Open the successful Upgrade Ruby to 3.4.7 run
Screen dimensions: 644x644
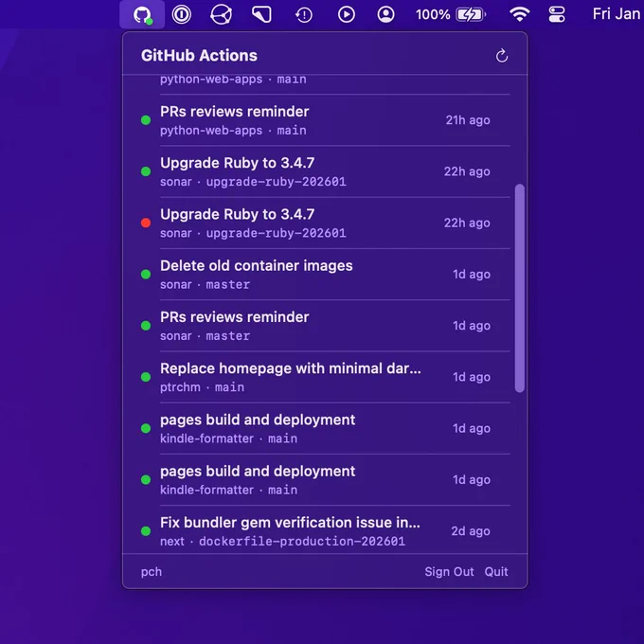325,171
